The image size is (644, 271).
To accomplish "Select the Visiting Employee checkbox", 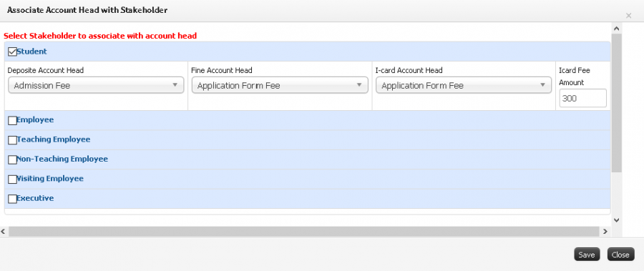I will pos(12,179).
